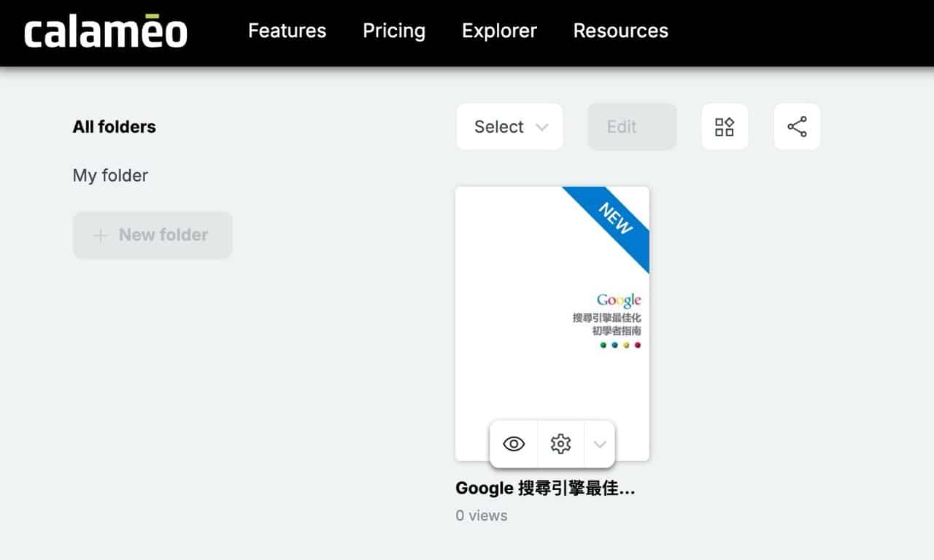
Task: Open the Features menu
Action: click(x=287, y=31)
